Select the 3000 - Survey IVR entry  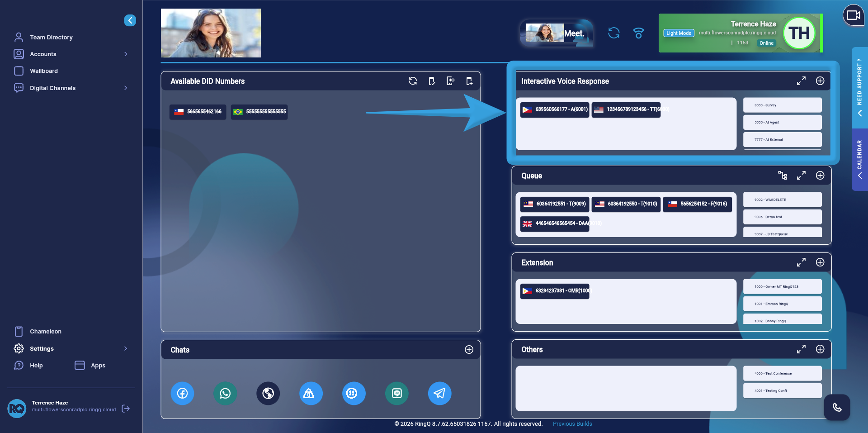782,105
